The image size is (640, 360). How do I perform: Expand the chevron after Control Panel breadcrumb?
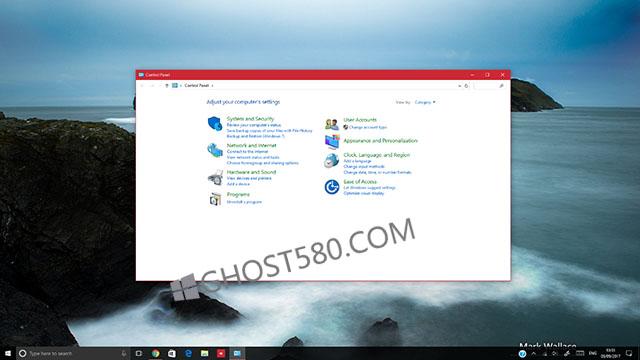coord(213,86)
